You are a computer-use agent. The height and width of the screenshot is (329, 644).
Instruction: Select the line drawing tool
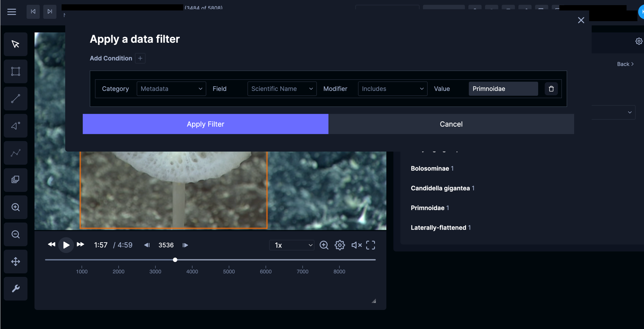15,99
